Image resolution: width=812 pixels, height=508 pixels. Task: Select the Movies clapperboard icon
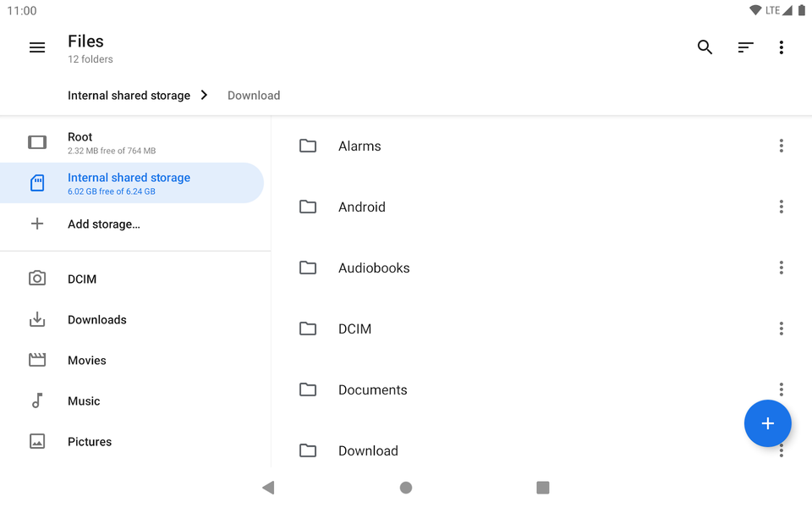pyautogui.click(x=37, y=360)
